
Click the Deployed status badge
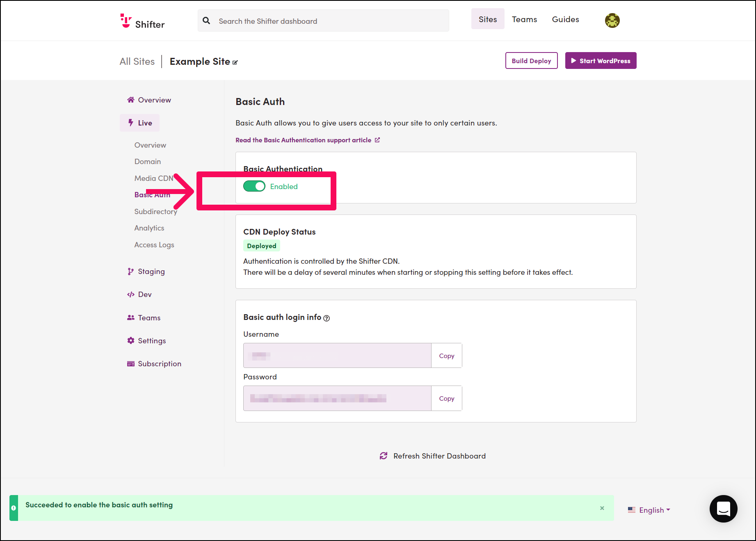(x=262, y=246)
